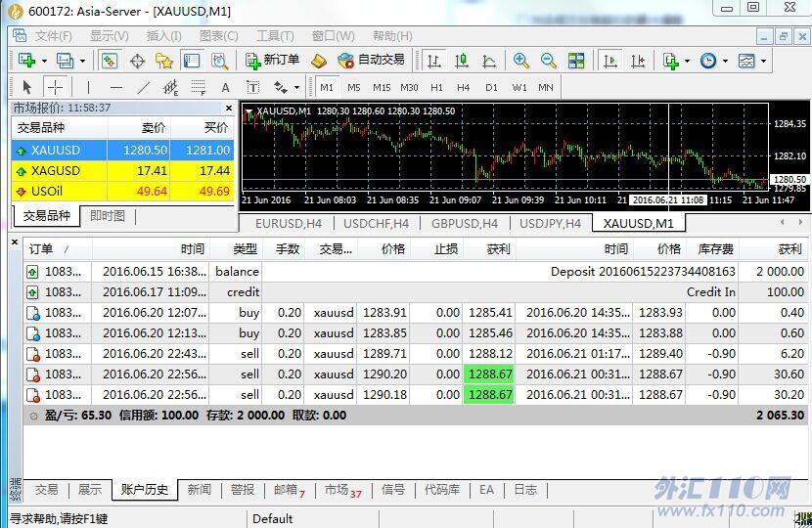
Task: Close the terminal panel
Action: pyautogui.click(x=15, y=242)
